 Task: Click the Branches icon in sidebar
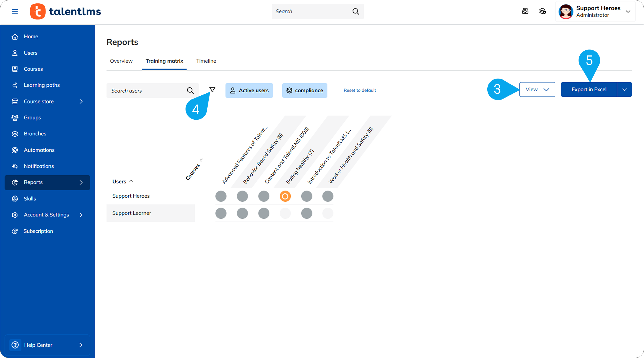[15, 134]
